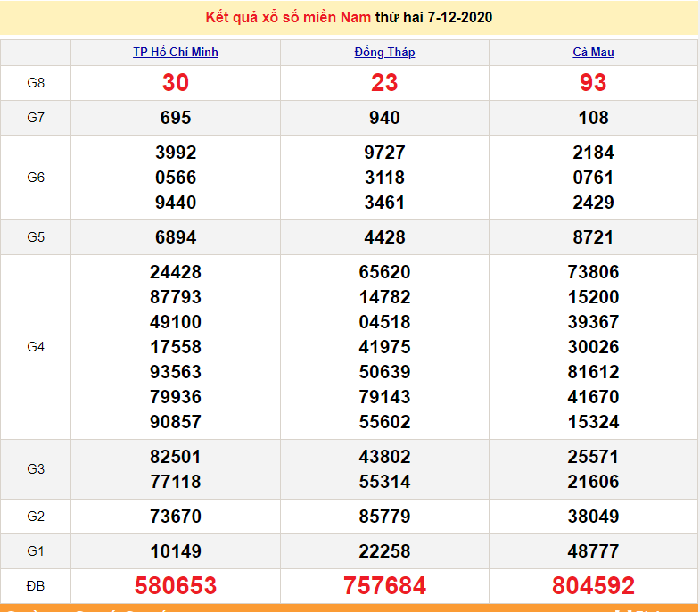The image size is (700, 612).
Task: Select G3 number 43802
Action: [x=384, y=457]
